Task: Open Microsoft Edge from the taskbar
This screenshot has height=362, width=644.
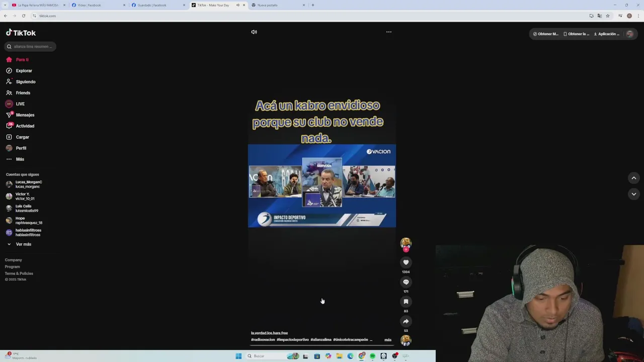Action: click(351, 356)
